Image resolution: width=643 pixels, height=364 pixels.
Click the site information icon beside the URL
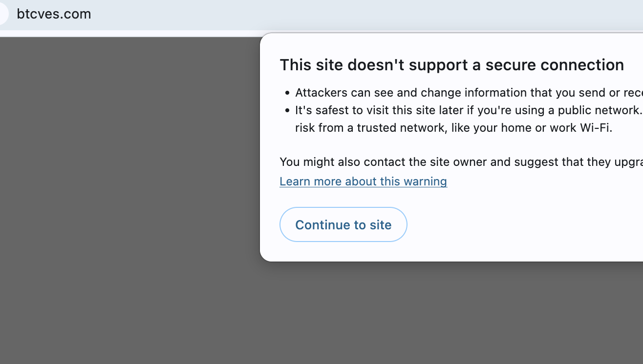coord(2,14)
